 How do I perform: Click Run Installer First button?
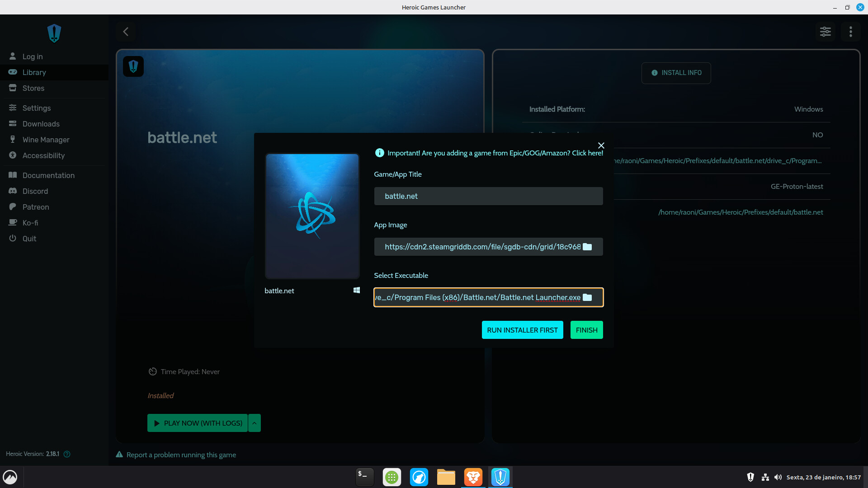coord(522,330)
